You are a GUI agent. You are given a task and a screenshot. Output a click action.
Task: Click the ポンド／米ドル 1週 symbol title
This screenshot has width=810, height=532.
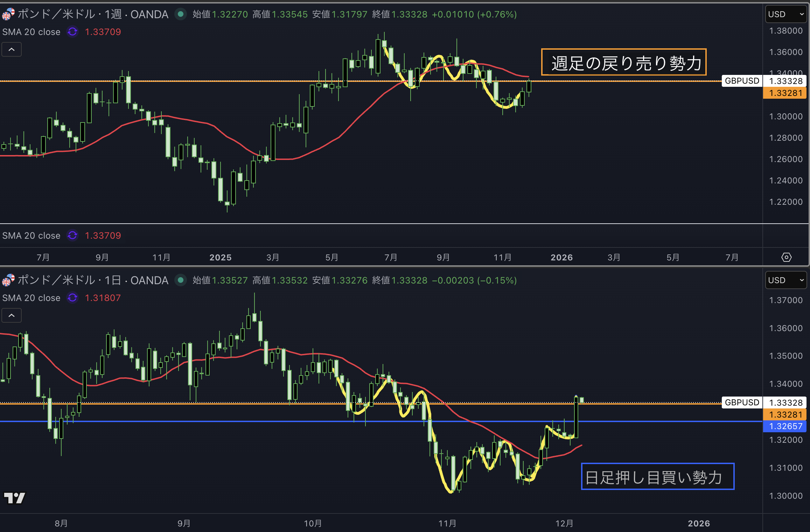click(93, 14)
